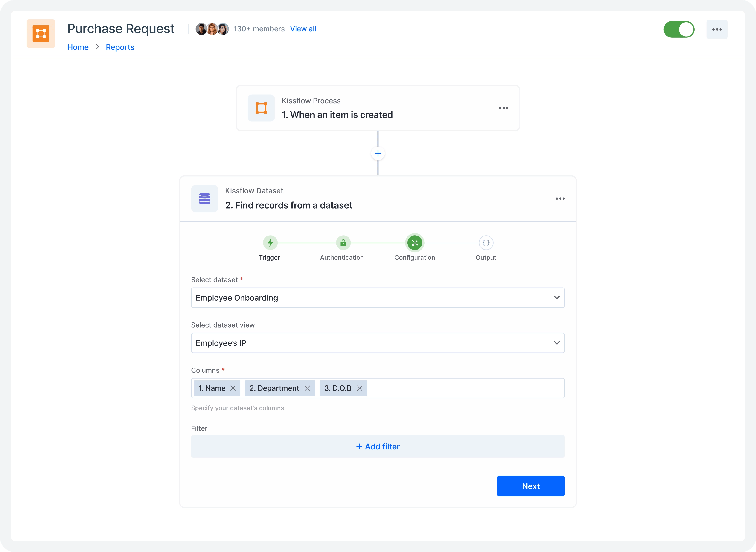This screenshot has width=756, height=552.
Task: Click the Next button
Action: 531,486
